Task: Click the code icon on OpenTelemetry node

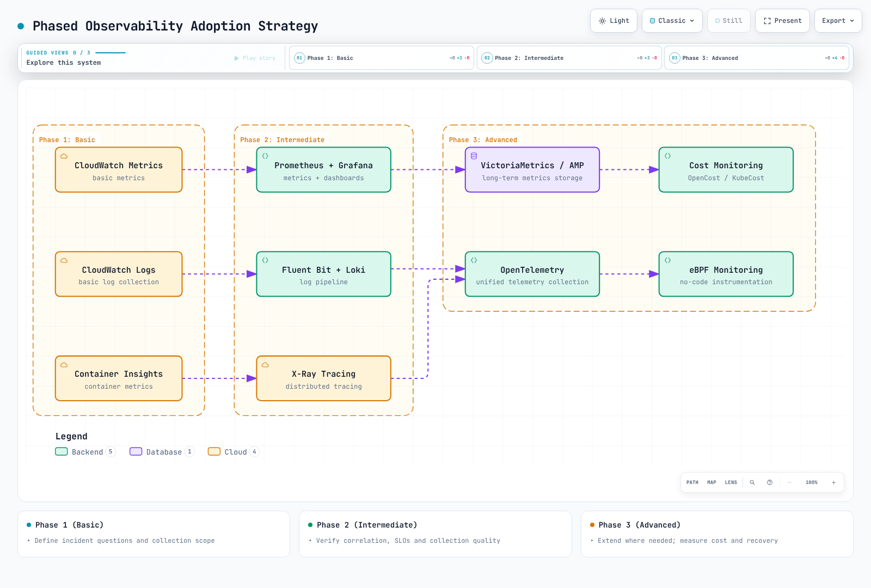Action: pyautogui.click(x=474, y=261)
